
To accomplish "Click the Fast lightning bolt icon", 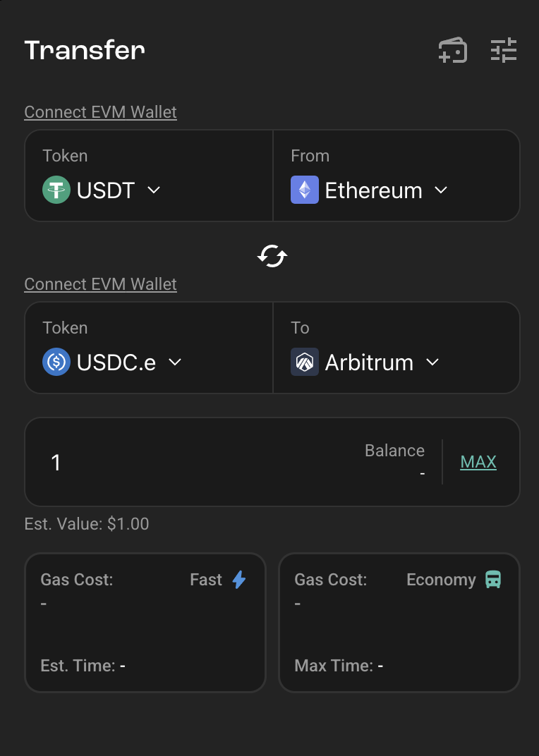I will (x=239, y=580).
